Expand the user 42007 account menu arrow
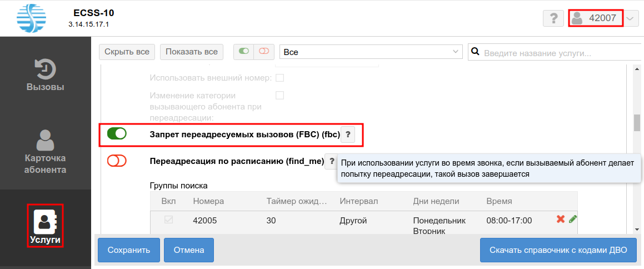The width and height of the screenshot is (644, 269). [630, 18]
